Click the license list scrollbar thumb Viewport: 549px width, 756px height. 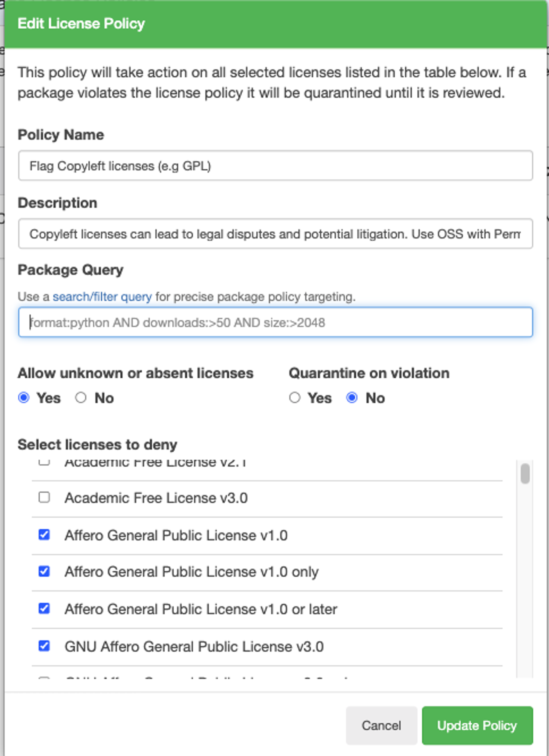click(x=525, y=473)
